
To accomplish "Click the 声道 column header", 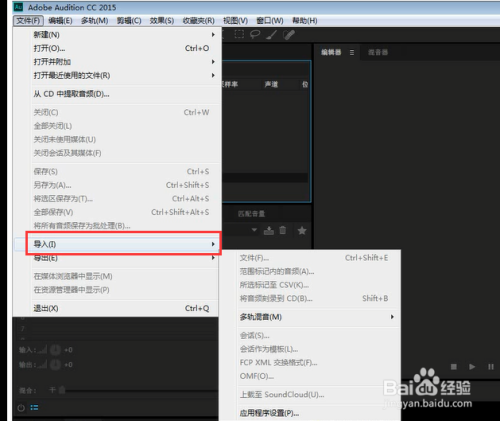I will (x=271, y=84).
